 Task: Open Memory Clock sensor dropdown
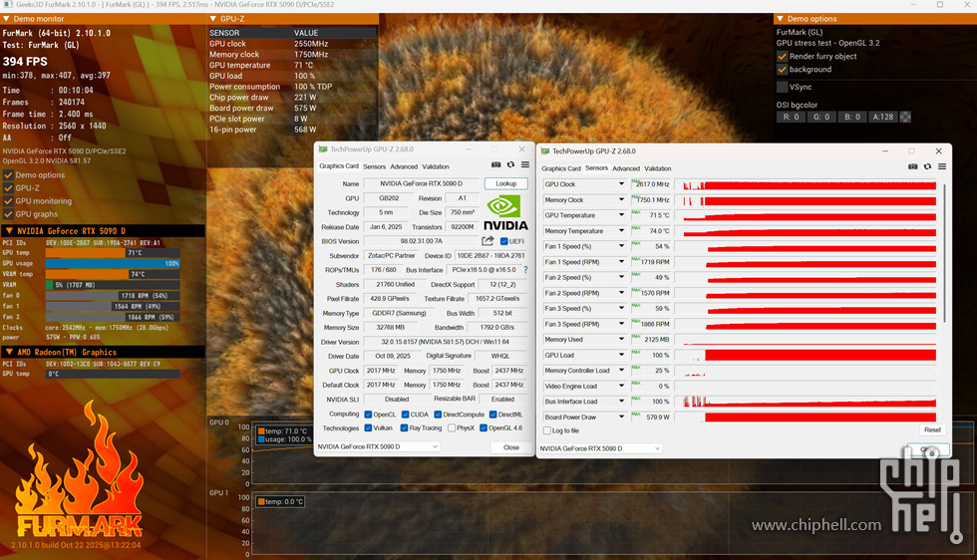[x=620, y=199]
